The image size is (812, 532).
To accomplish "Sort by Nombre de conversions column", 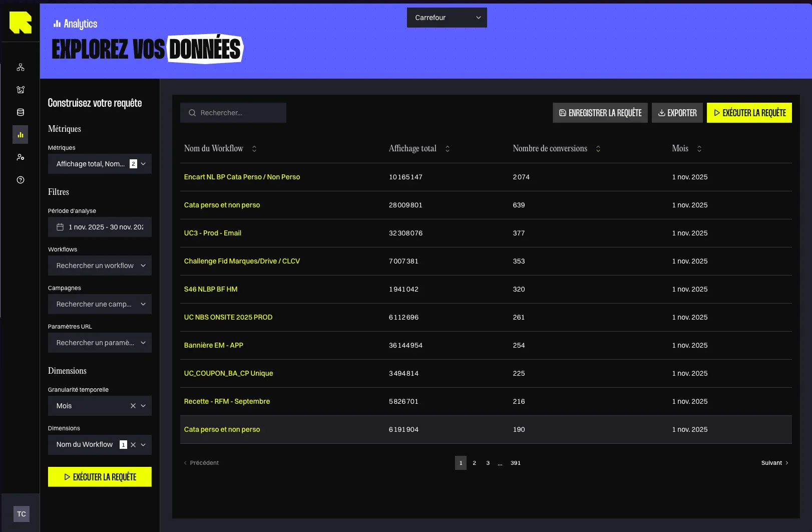I will [x=598, y=149].
